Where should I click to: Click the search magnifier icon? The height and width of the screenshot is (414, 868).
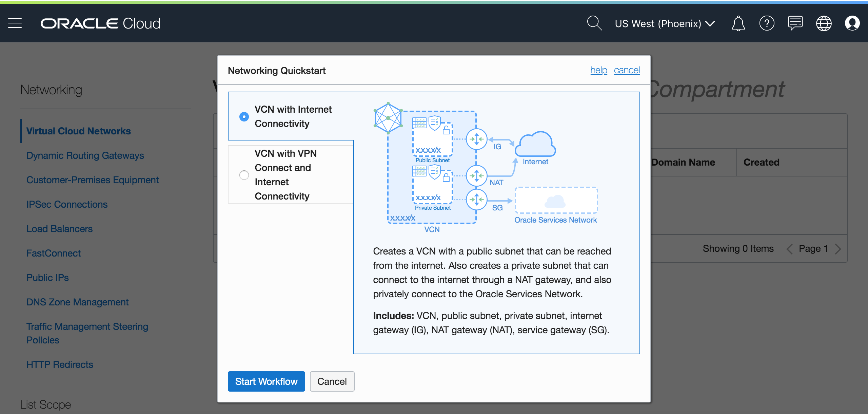[x=594, y=23]
